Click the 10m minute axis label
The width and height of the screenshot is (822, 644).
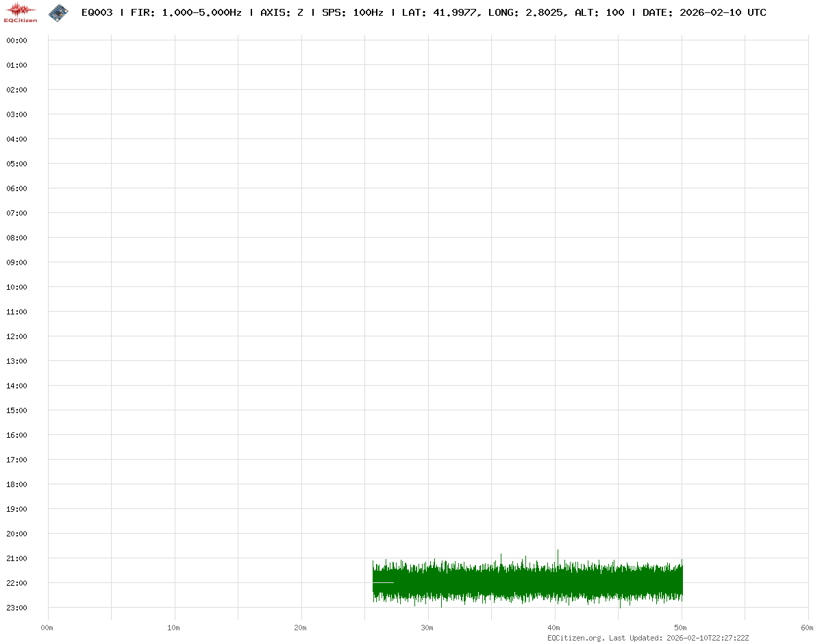tap(174, 628)
